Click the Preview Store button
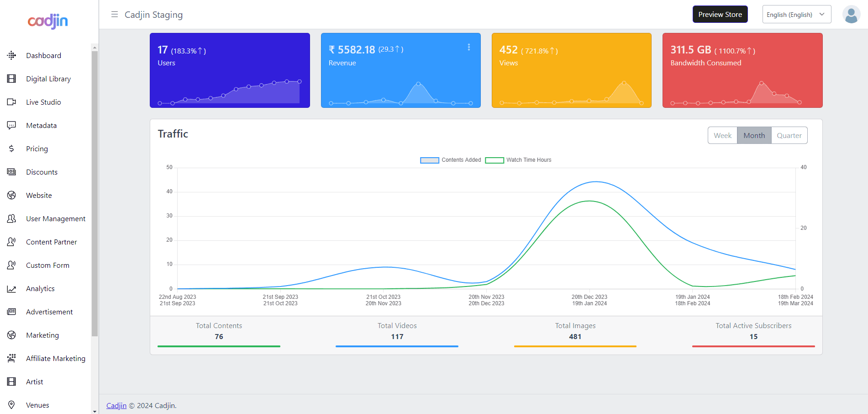 (x=720, y=15)
